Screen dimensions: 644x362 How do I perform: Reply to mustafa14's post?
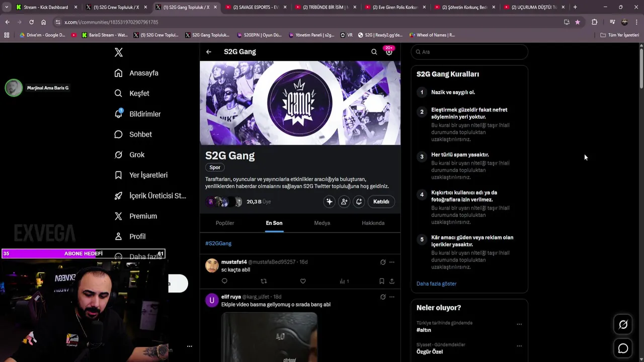(x=224, y=281)
